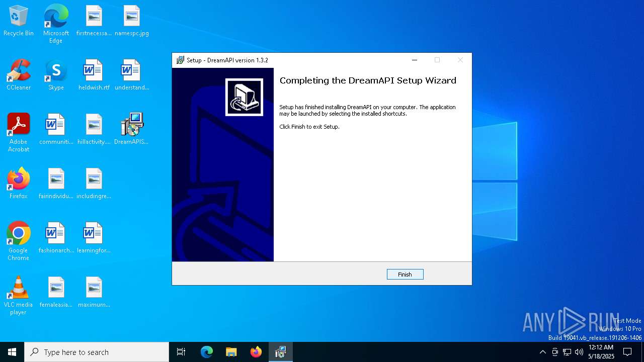644x362 pixels.
Task: Select the learningfor... Word document icon
Action: 94,238
